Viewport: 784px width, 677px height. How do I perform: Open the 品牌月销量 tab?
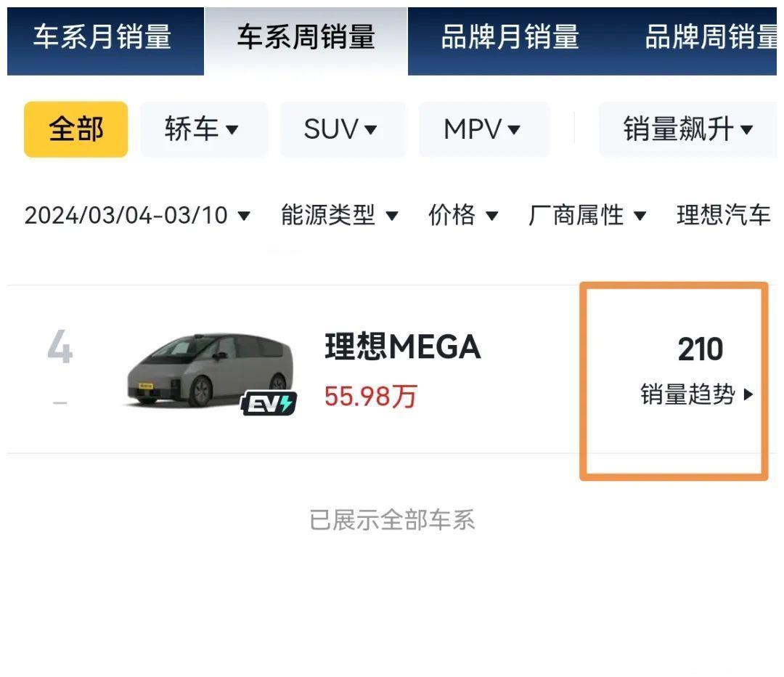[x=510, y=38]
